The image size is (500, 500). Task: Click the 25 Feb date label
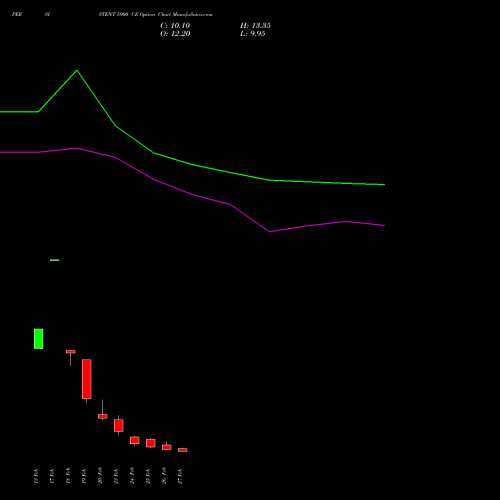(148, 476)
